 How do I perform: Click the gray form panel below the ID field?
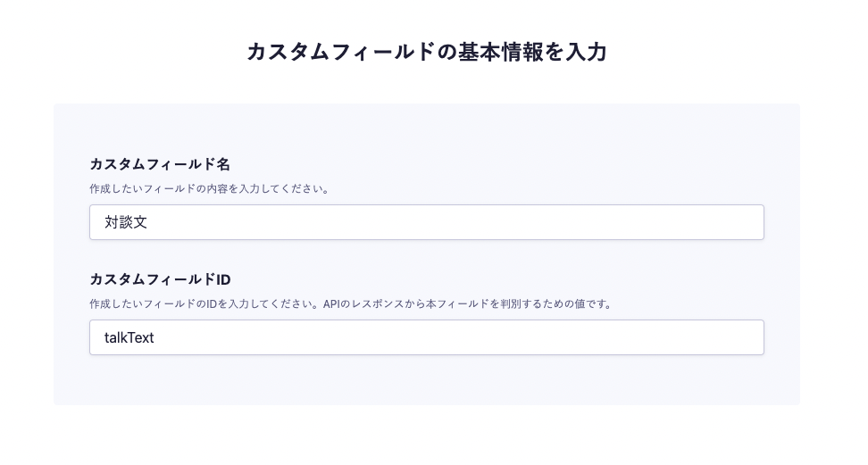click(x=426, y=381)
